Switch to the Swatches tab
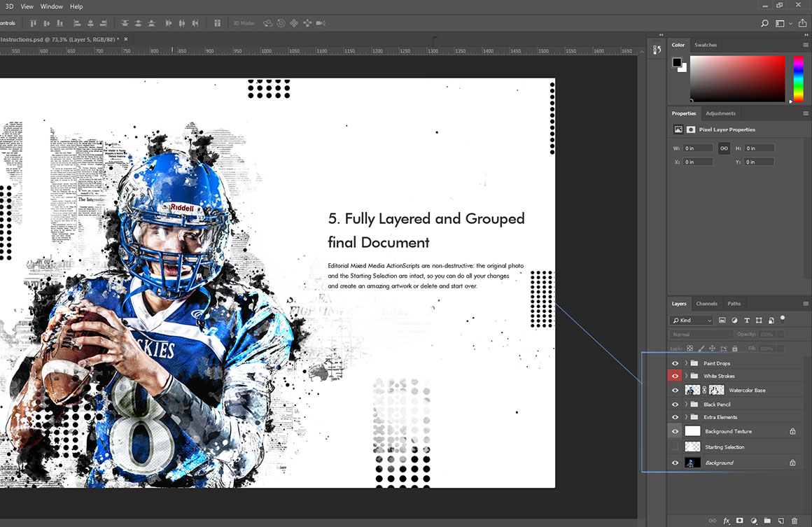Viewport: 812px width, 527px height. click(705, 45)
